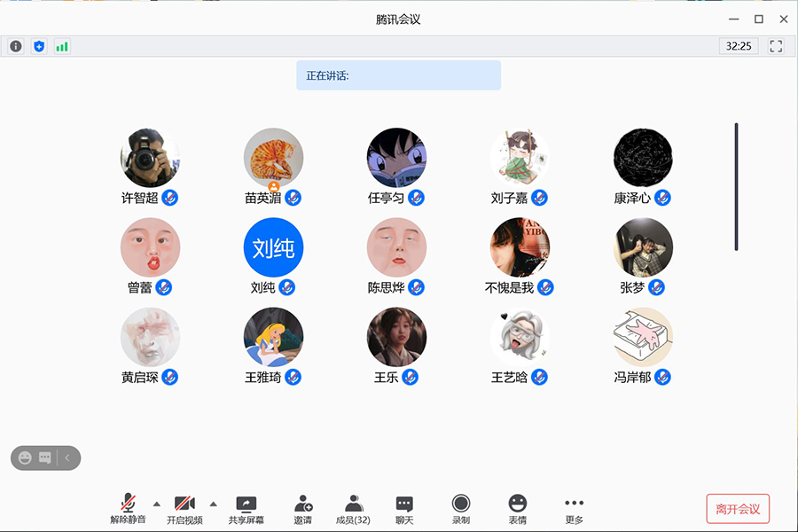Image resolution: width=798 pixels, height=532 pixels.
Task: Click the name label 冯岸郁
Action: point(632,377)
